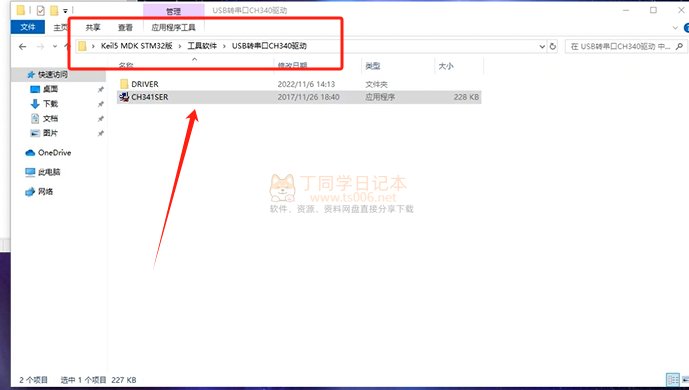This screenshot has width=689, height=390.
Task: Maximize the explorer window
Action: pos(653,10)
